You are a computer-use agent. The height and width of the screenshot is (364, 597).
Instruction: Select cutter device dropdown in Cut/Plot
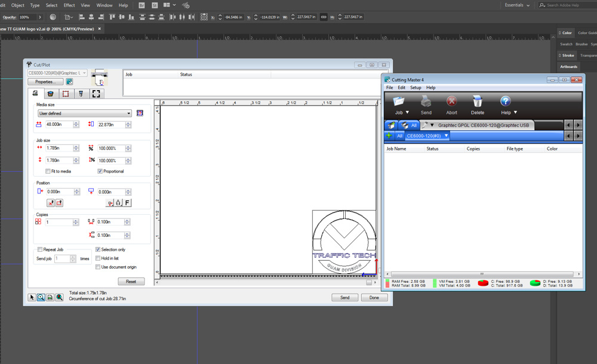click(57, 73)
